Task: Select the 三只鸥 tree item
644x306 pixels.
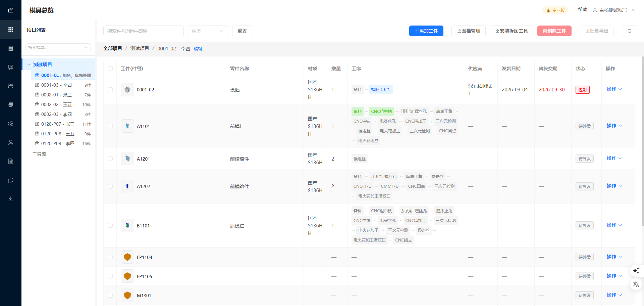Action: coord(39,154)
